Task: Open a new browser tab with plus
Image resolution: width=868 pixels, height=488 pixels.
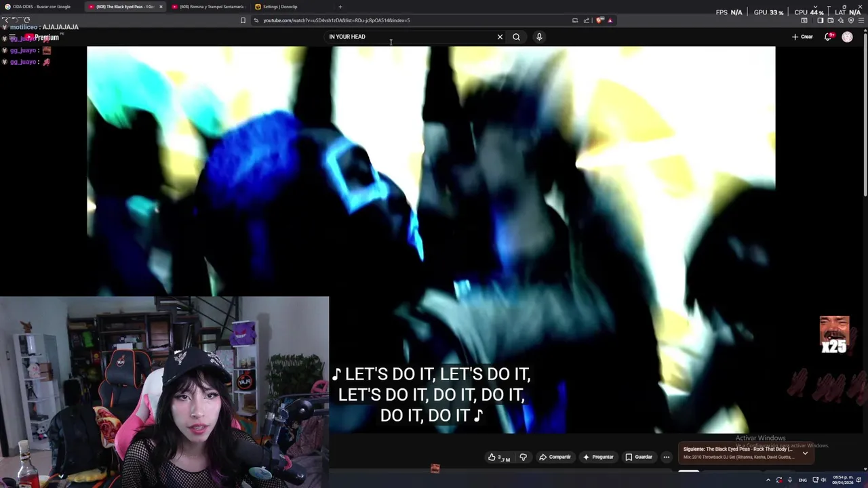Action: (340, 7)
